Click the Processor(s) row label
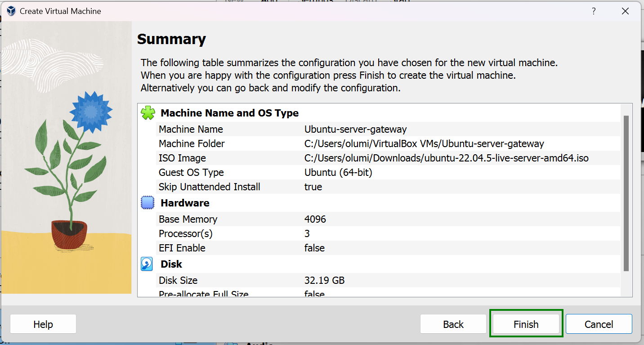This screenshot has height=345, width=644. pyautogui.click(x=186, y=234)
